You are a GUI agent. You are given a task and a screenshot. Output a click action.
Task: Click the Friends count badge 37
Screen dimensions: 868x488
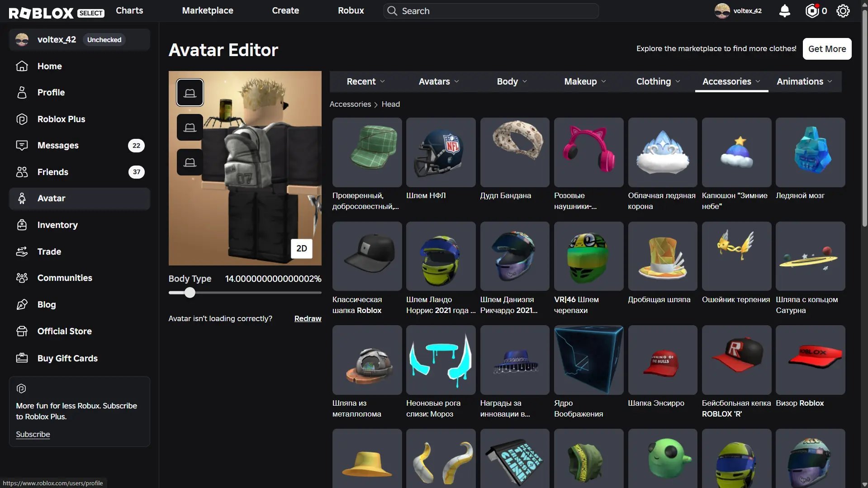click(x=136, y=172)
